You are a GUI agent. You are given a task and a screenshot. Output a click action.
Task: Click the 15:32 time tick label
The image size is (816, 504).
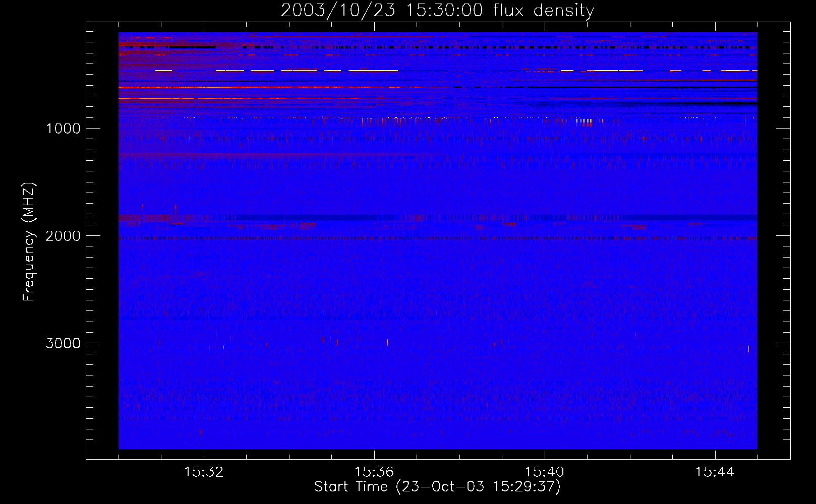(x=204, y=472)
